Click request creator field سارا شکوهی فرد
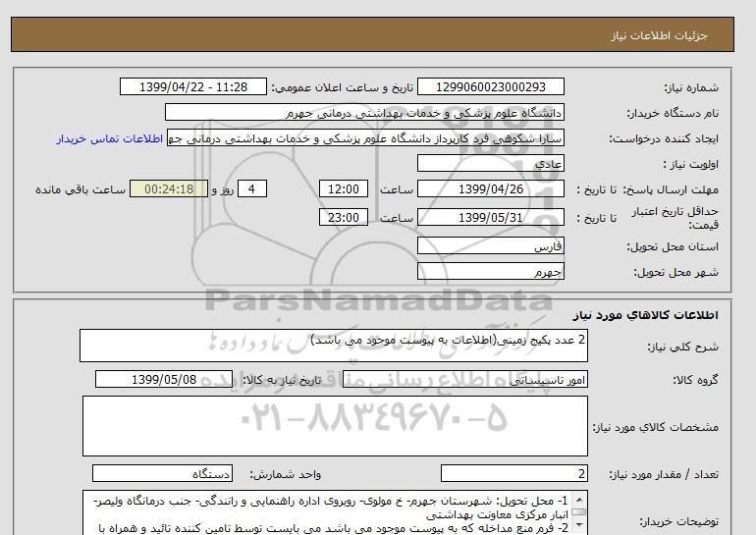The image size is (756, 535). click(x=365, y=137)
